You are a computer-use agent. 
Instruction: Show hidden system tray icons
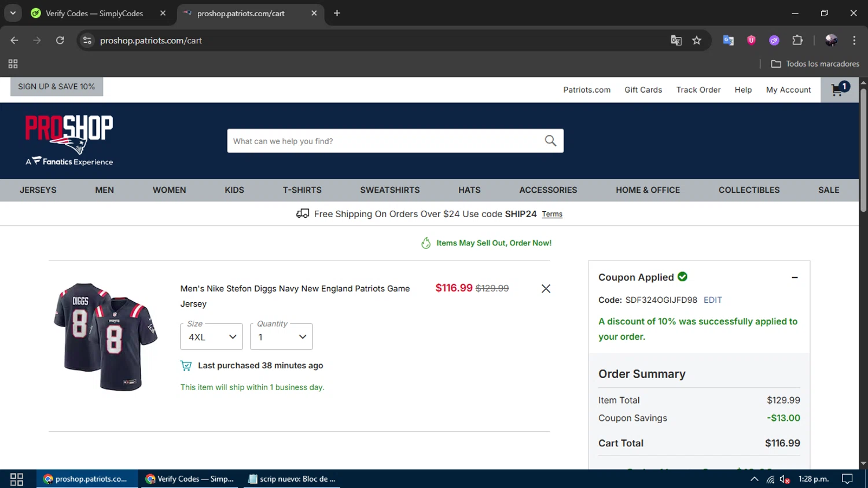pyautogui.click(x=754, y=479)
